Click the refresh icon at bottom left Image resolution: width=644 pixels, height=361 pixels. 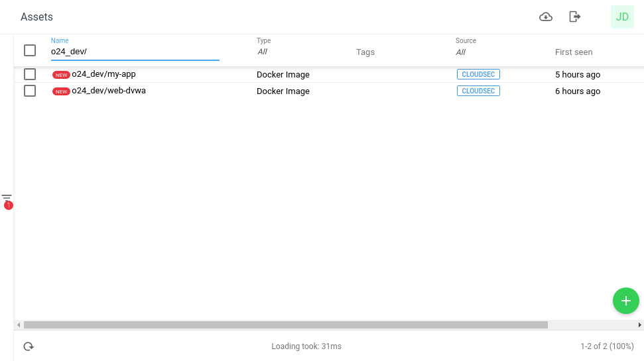(29, 346)
